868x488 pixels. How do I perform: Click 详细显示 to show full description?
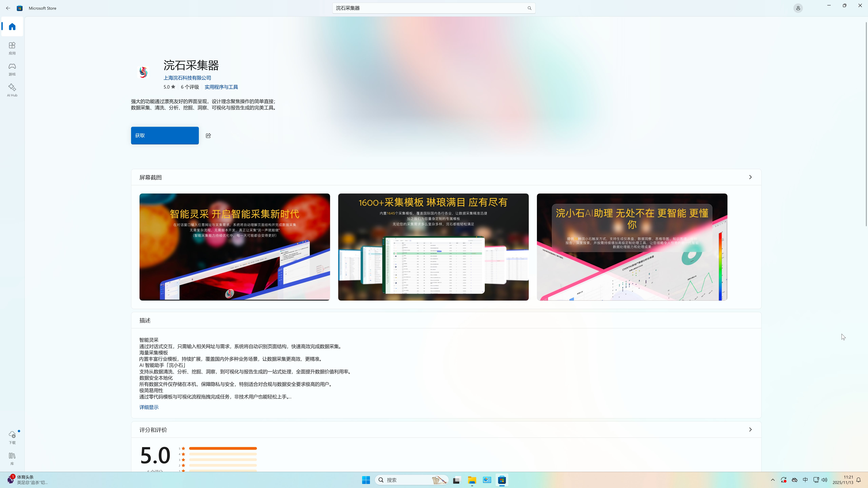(x=149, y=407)
